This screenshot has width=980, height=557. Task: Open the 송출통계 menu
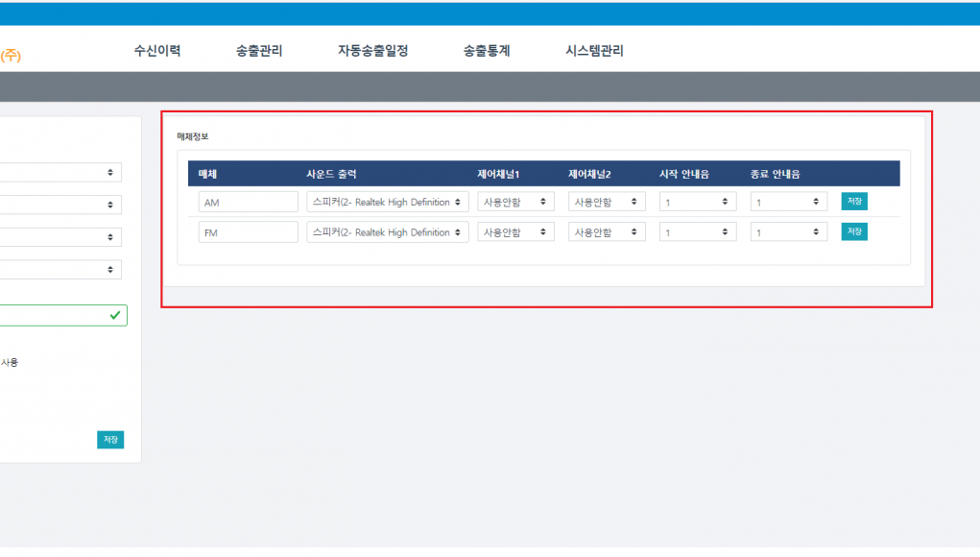487,51
